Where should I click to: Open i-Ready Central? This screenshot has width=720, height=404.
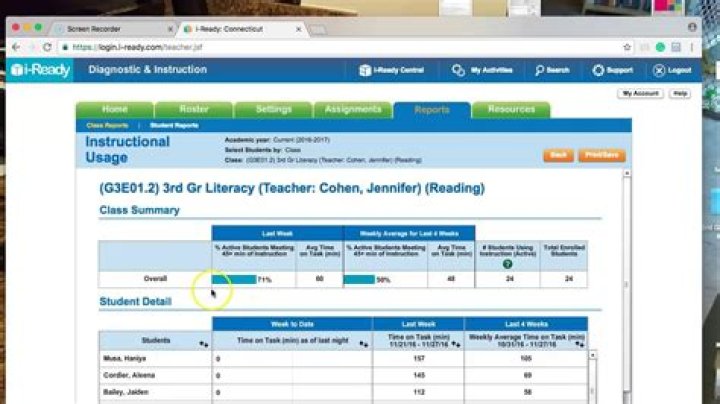tap(392, 70)
